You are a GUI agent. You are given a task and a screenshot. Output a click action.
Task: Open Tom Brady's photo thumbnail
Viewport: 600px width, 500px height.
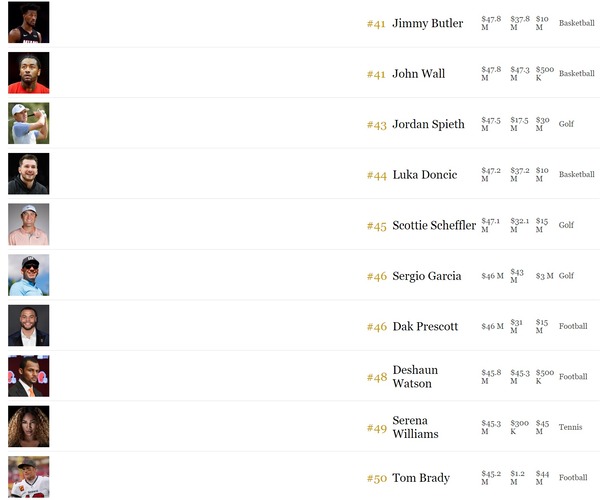tap(29, 477)
